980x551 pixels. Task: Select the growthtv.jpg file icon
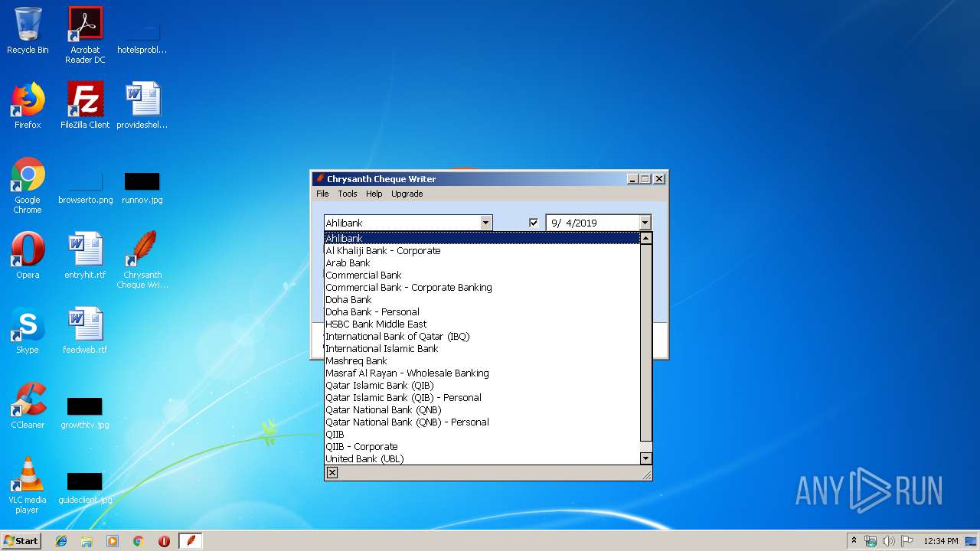coord(85,412)
